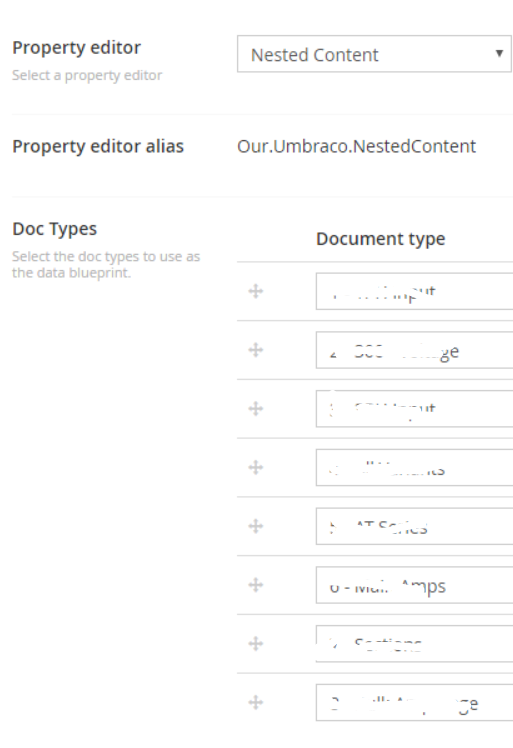
Task: Grab the move handle beside the Main Amps row
Action: click(256, 585)
